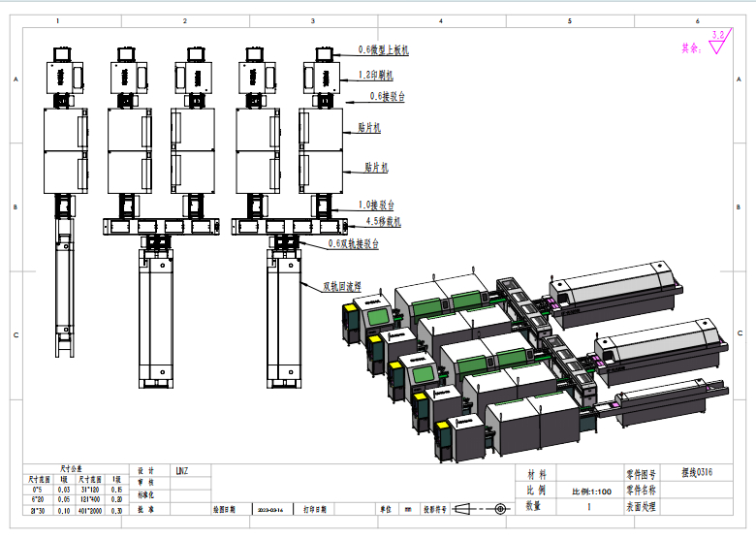Image resolution: width=756 pixels, height=539 pixels.
Task: Select the 1.2印刷机 annotation label
Action: point(375,74)
